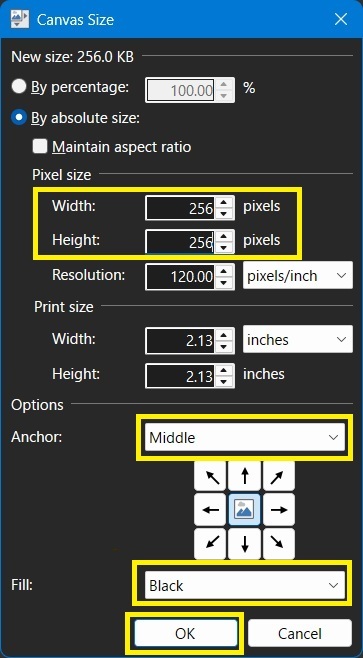Click the Cancel button
Screen dimensions: 363x658
(x=300, y=632)
